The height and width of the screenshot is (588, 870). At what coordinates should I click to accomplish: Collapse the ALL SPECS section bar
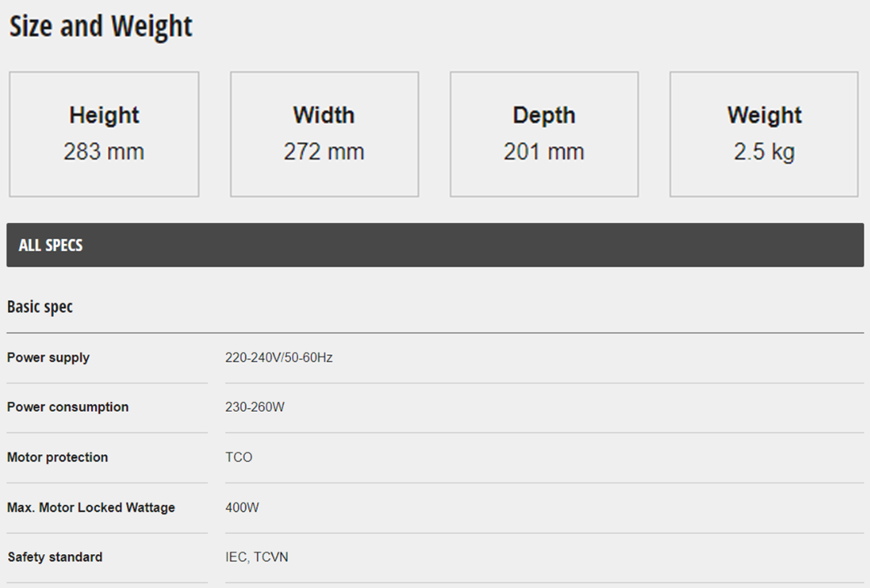(x=435, y=245)
